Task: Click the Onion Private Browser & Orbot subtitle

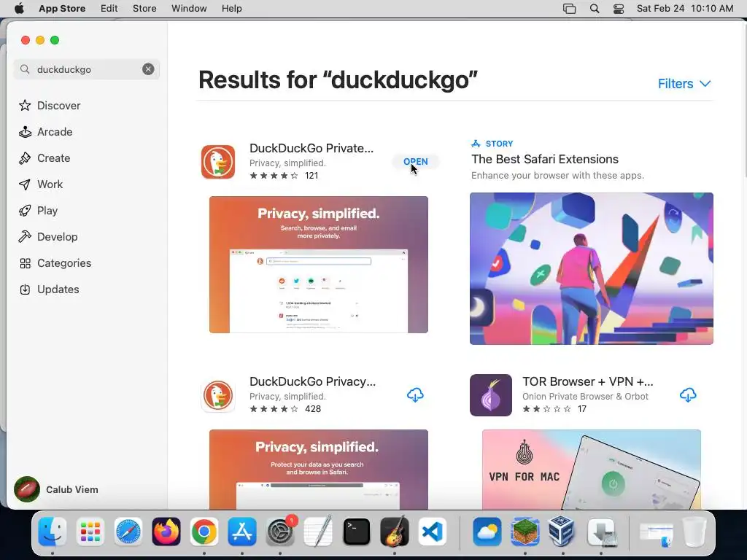Action: tap(585, 396)
